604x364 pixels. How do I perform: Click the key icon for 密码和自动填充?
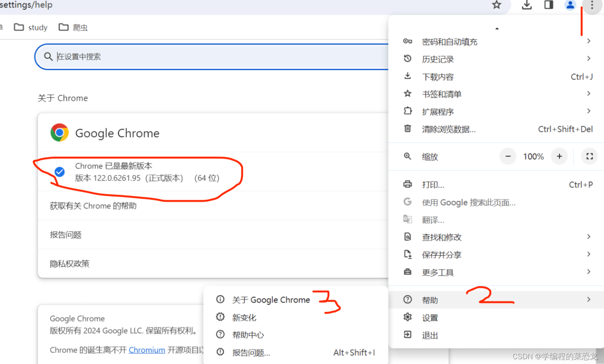[407, 41]
